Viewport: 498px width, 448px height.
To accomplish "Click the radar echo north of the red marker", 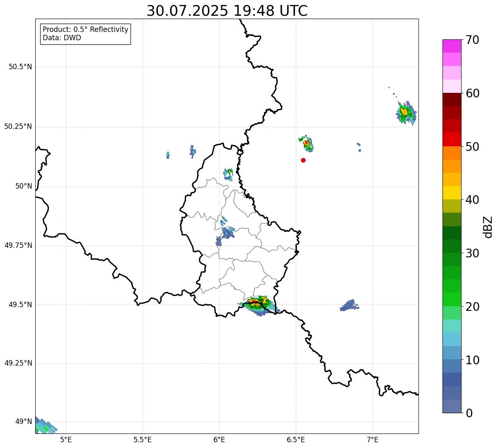I will [x=306, y=143].
